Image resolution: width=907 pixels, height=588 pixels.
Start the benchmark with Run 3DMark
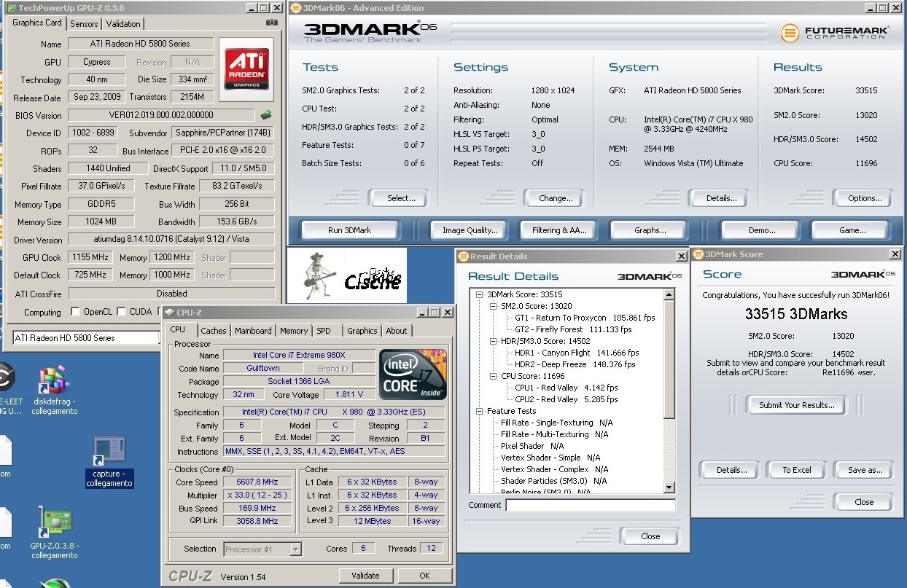(350, 230)
